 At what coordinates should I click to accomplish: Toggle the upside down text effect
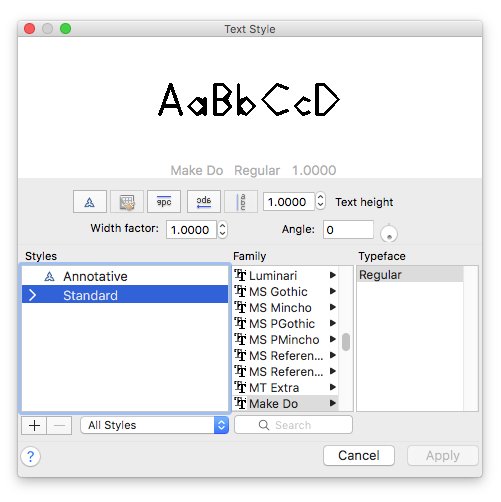164,202
